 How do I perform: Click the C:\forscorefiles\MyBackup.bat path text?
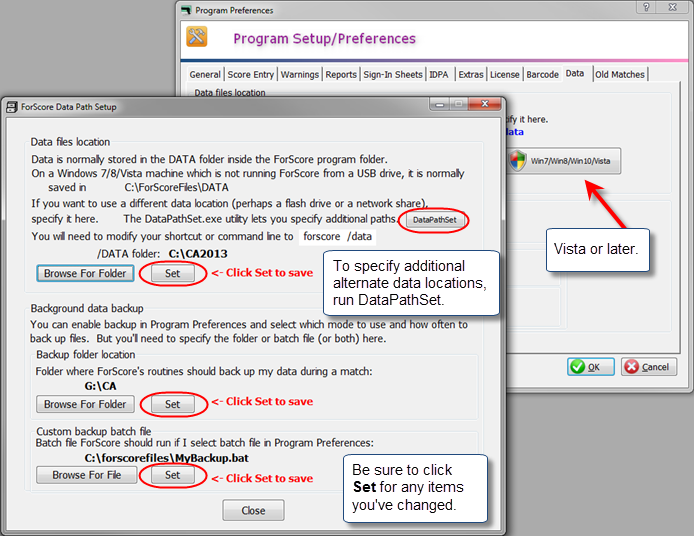(x=166, y=458)
